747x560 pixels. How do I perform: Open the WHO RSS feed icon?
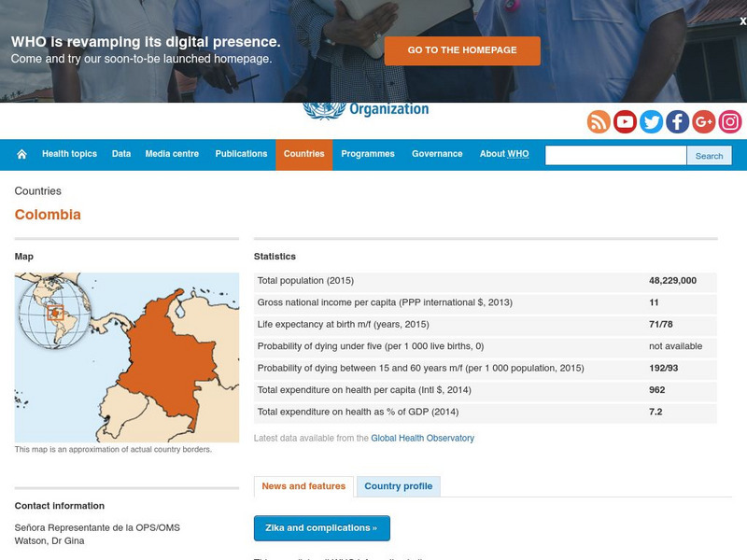click(598, 121)
